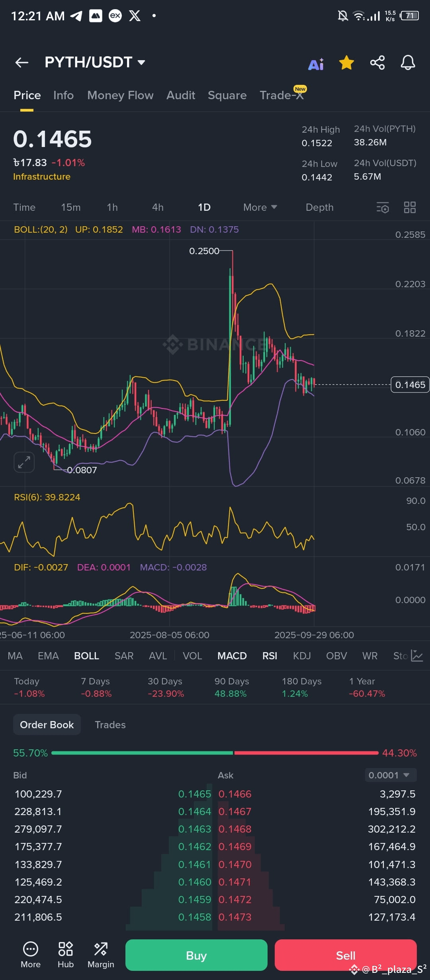This screenshot has width=430, height=980.
Task: Open the Trade-X tab
Action: pyautogui.click(x=281, y=95)
